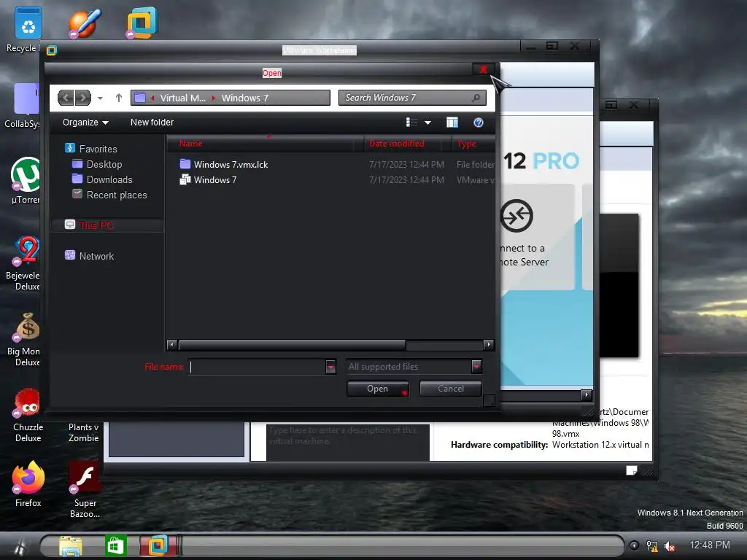Screen dimensions: 747x560
Task: Click in the File name input box
Action: pos(257,367)
